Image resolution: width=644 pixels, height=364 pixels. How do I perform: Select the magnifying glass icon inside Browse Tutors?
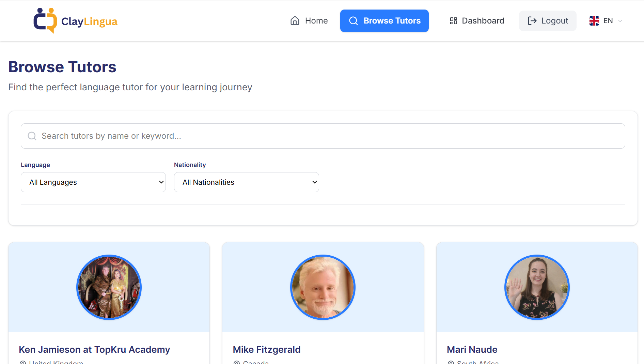point(353,21)
